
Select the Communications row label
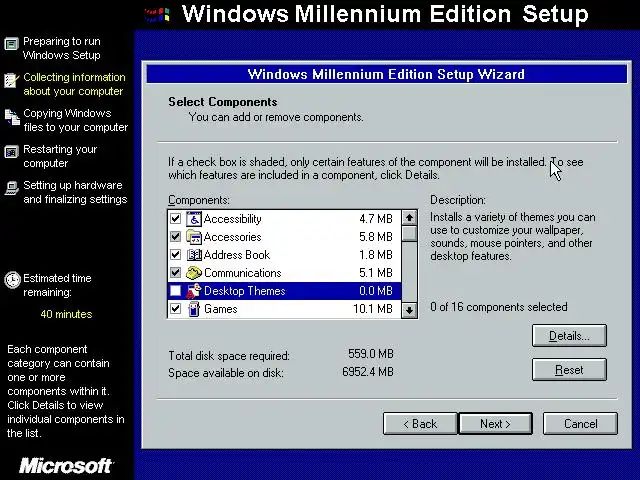[242, 273]
